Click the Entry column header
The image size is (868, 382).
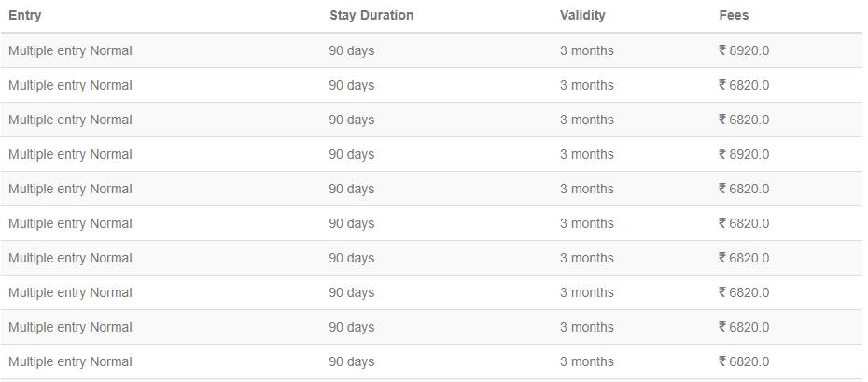pyautogui.click(x=25, y=16)
